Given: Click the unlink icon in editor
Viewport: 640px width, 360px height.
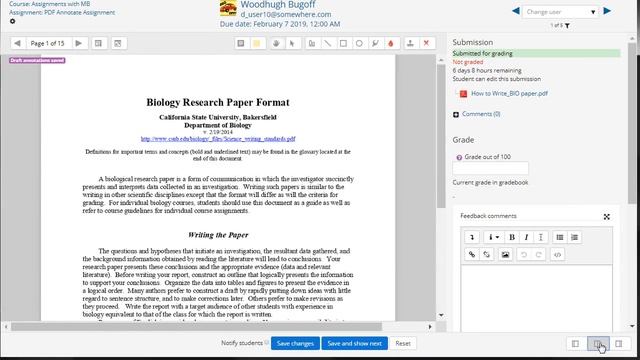Looking at the screenshot, I should [x=487, y=255].
